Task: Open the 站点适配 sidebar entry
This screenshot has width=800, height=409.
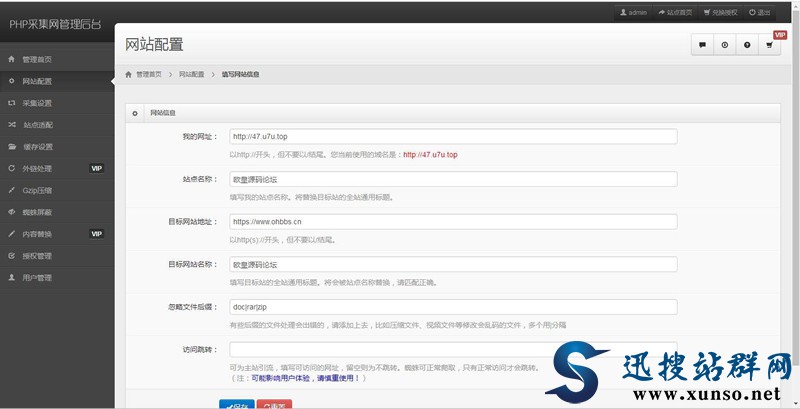Action: click(x=57, y=125)
